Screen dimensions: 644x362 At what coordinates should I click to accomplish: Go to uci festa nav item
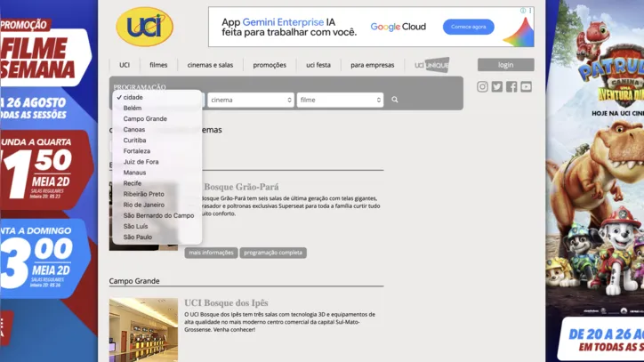pyautogui.click(x=318, y=65)
